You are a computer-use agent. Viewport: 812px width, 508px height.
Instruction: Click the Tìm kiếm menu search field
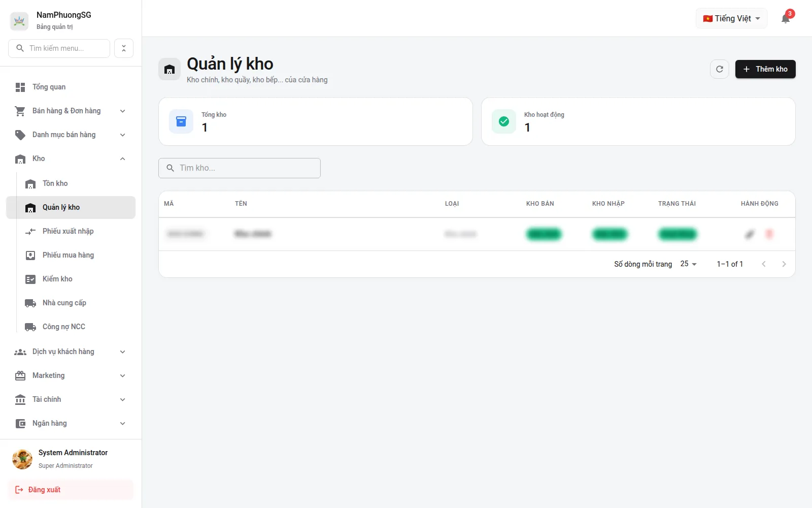coord(59,48)
